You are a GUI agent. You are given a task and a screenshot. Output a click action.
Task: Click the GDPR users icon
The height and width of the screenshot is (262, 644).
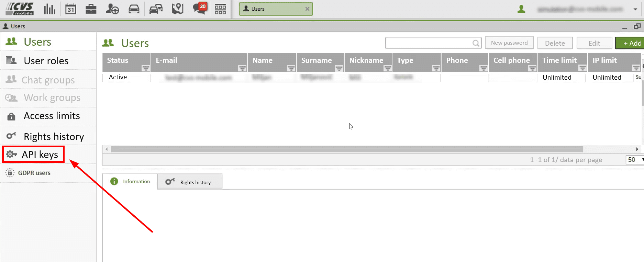(10, 172)
